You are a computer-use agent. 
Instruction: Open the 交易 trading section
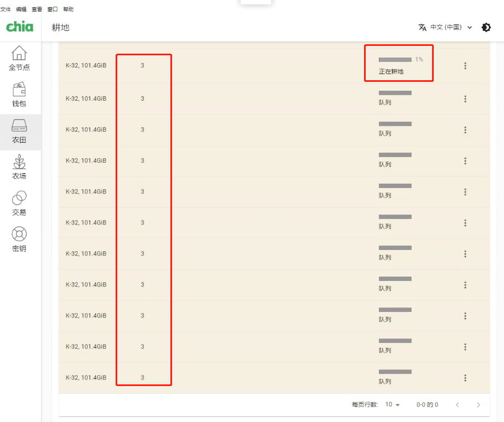(x=19, y=203)
